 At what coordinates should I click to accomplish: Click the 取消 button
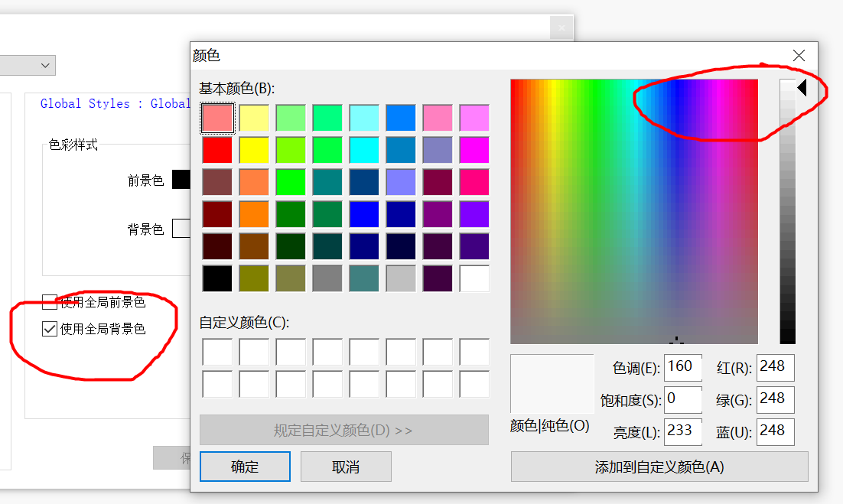point(346,467)
